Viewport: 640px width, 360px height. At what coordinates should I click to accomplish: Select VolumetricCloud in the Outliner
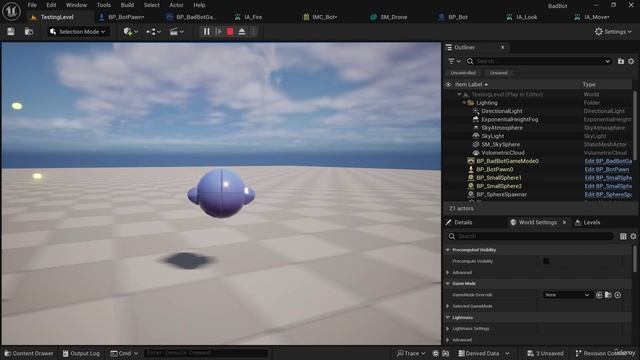click(503, 153)
